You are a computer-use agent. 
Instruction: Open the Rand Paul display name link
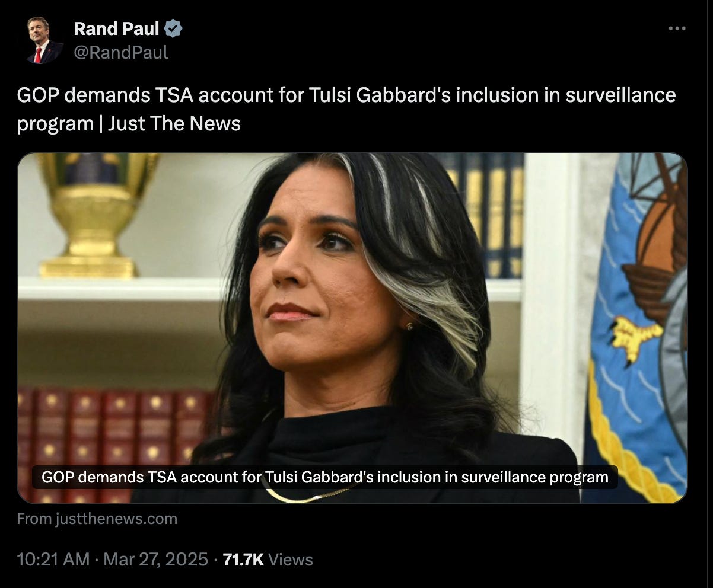point(116,28)
